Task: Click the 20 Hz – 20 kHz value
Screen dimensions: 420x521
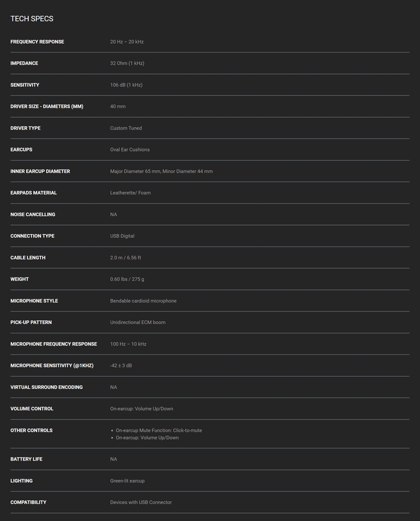Action: pyautogui.click(x=127, y=41)
